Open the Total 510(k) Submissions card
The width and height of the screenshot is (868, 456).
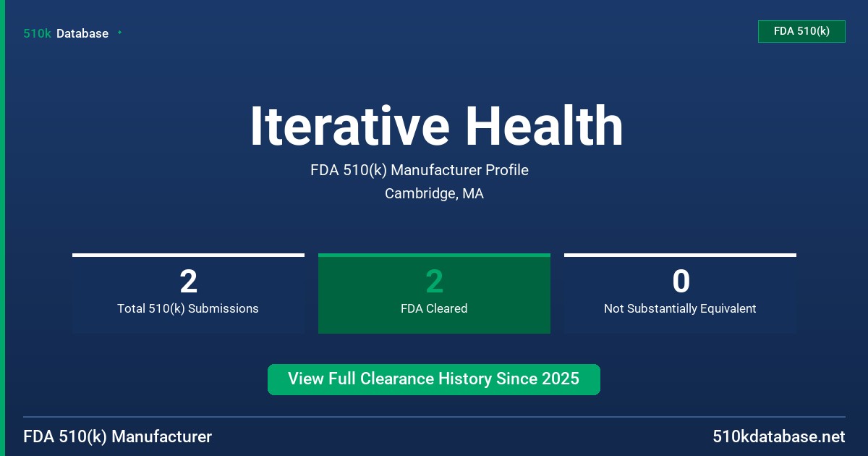point(188,293)
